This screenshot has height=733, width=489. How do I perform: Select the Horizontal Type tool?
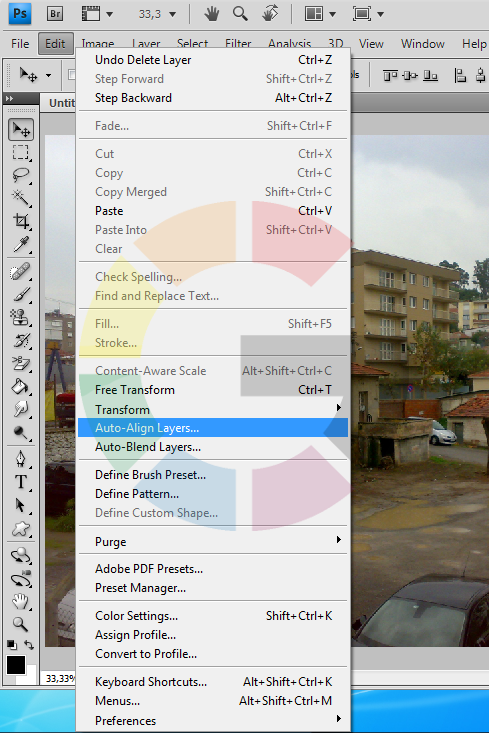[x=21, y=481]
